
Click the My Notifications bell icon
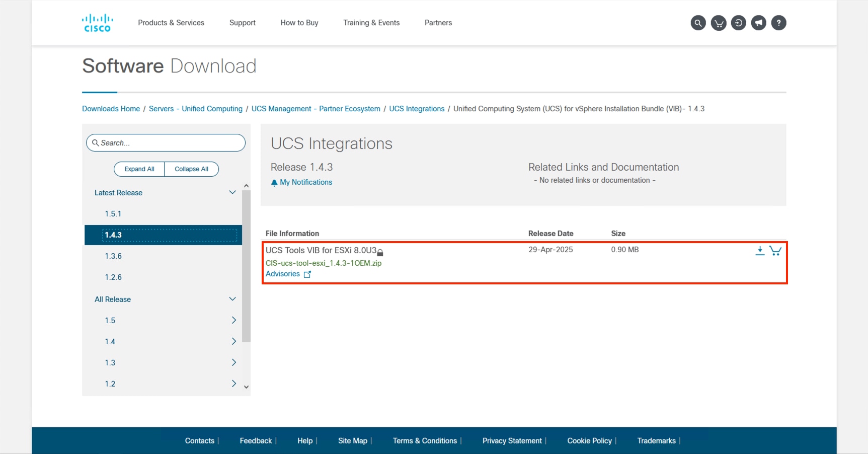[x=274, y=183]
